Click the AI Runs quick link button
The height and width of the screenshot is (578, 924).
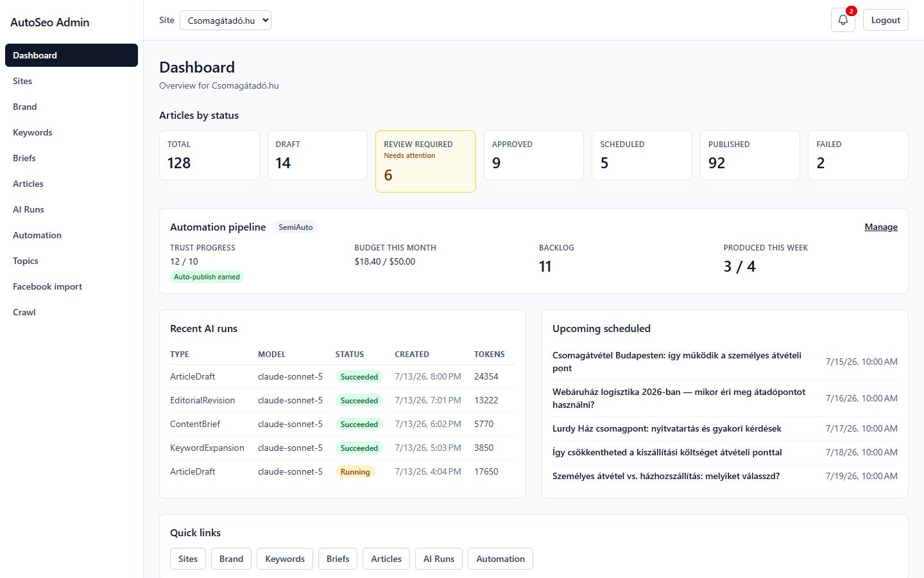439,559
